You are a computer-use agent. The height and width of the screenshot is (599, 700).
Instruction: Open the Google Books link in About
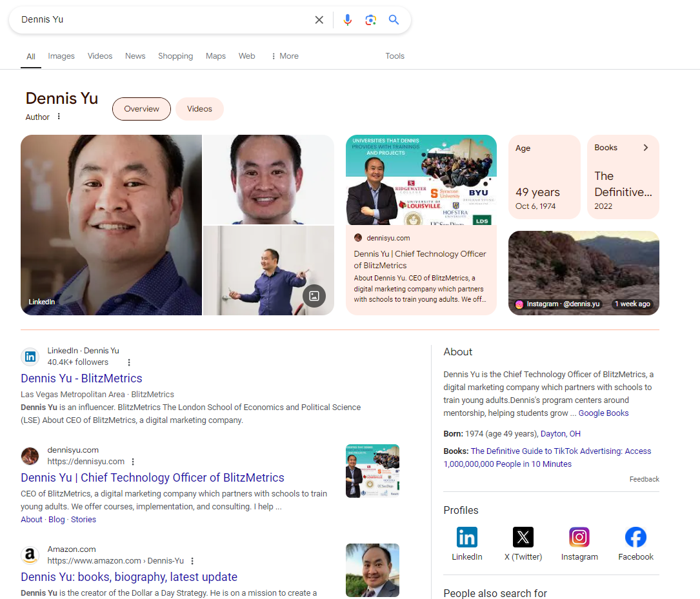pos(603,413)
